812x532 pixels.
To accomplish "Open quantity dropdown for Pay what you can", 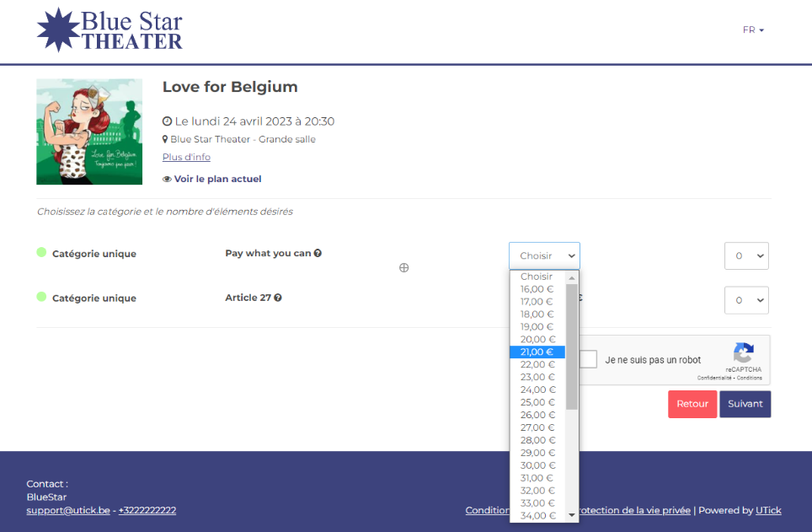I will [746, 255].
